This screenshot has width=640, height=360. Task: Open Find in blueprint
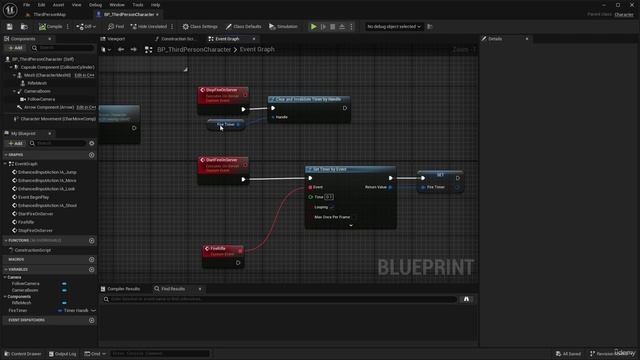pyautogui.click(x=116, y=27)
